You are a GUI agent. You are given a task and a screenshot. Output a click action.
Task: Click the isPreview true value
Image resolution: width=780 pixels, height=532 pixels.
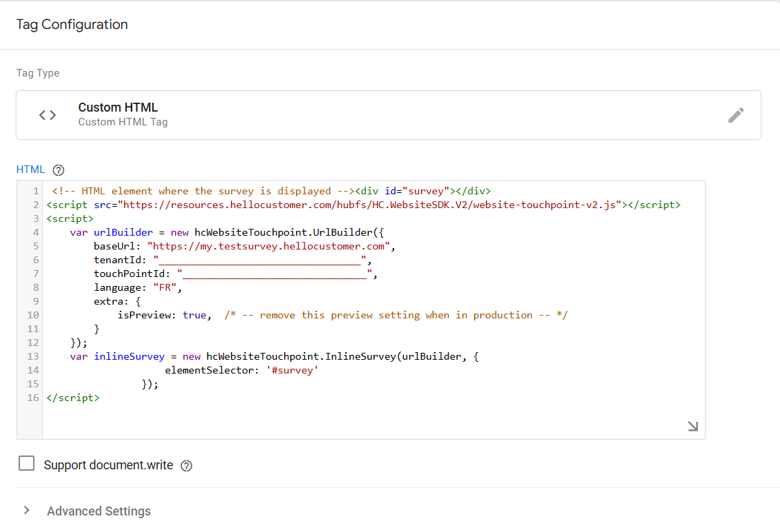(194, 315)
